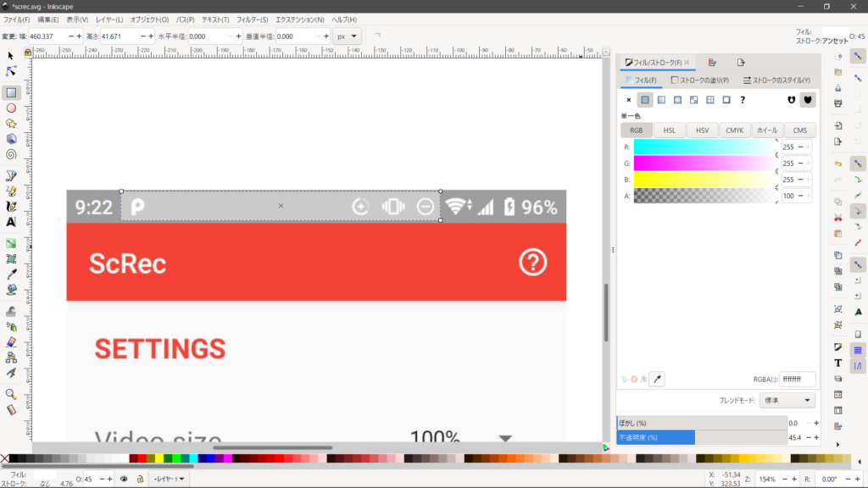Image resolution: width=868 pixels, height=488 pixels.
Task: Open the Text and Font dialog icon
Action: point(838,363)
